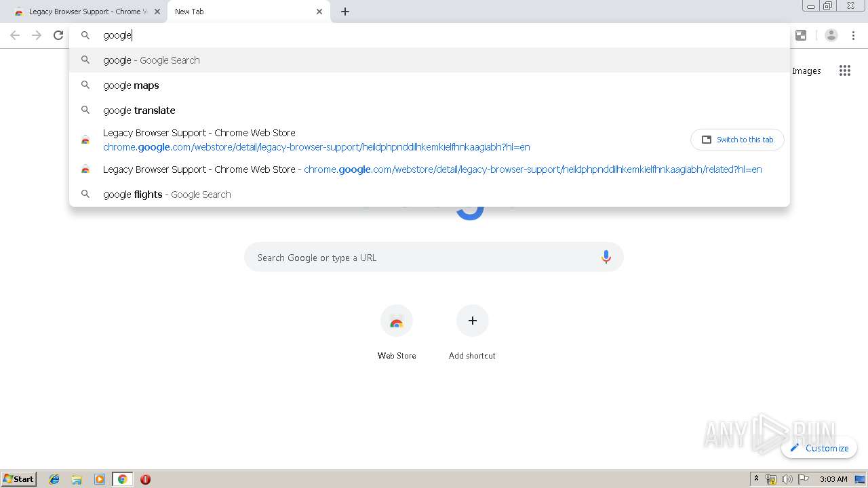
Task: Launch Internet Explorer from the taskbar
Action: [x=54, y=479]
